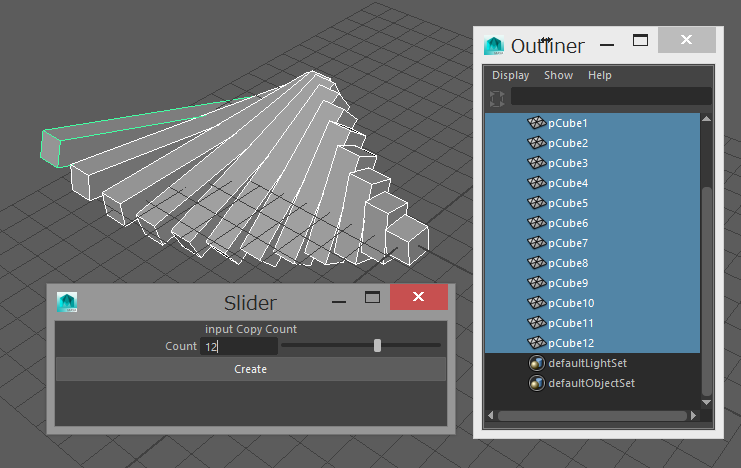Click the pCube10 mesh icon in Outliner
741x468 pixels.
536,303
